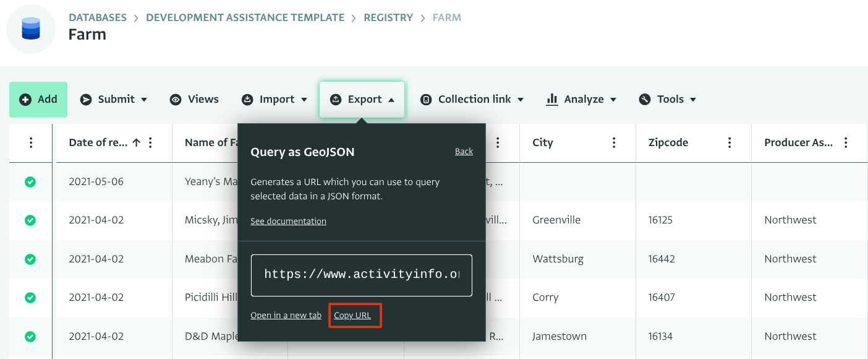Open the Tools menu
Screen dimensions: 868x359
click(x=668, y=100)
